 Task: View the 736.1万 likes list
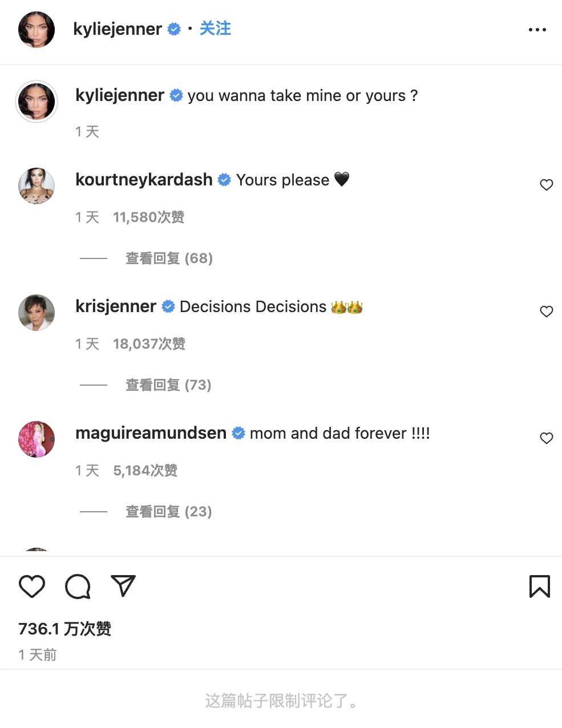pyautogui.click(x=64, y=629)
